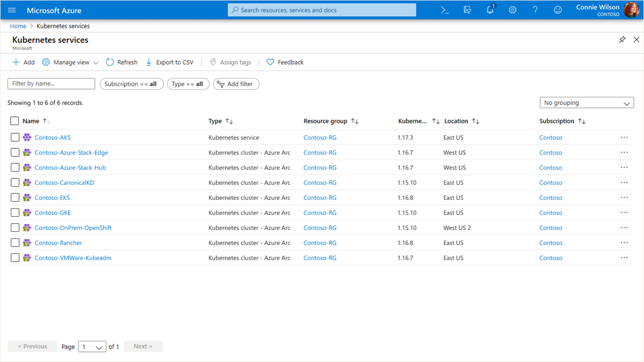This screenshot has height=362, width=644.
Task: Click the Filter by name field
Action: (x=52, y=84)
